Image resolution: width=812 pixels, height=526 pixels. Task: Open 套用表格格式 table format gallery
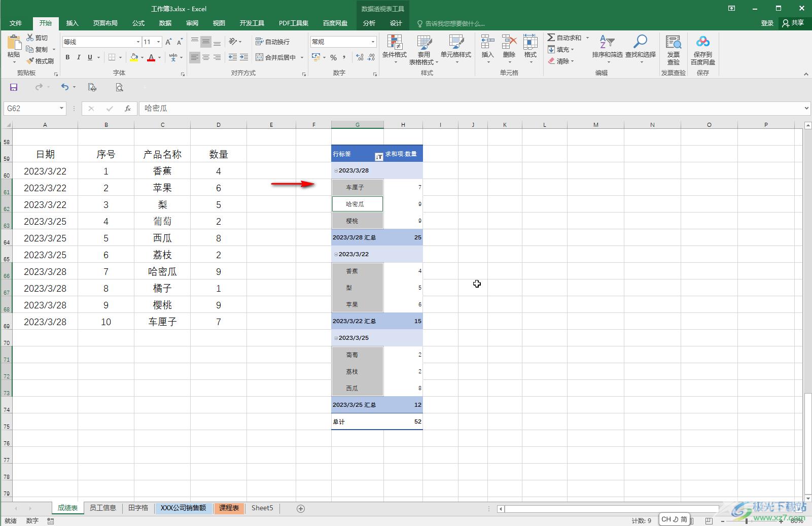pyautogui.click(x=424, y=50)
